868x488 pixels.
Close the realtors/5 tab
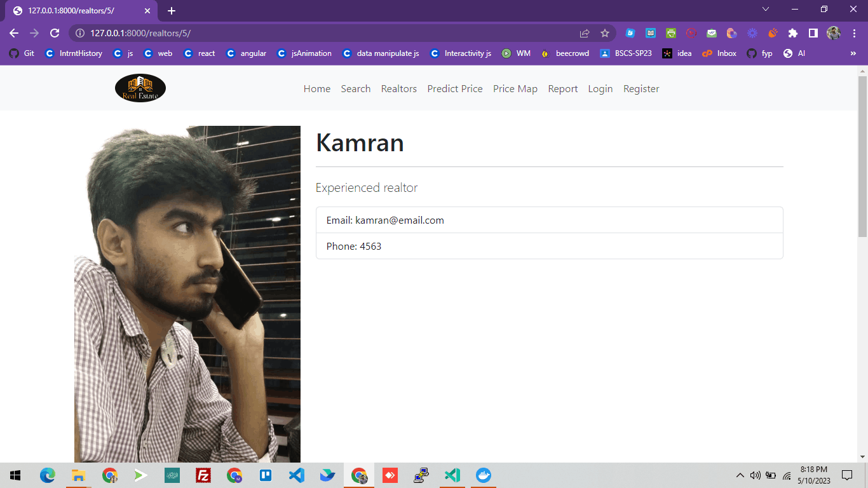147,11
